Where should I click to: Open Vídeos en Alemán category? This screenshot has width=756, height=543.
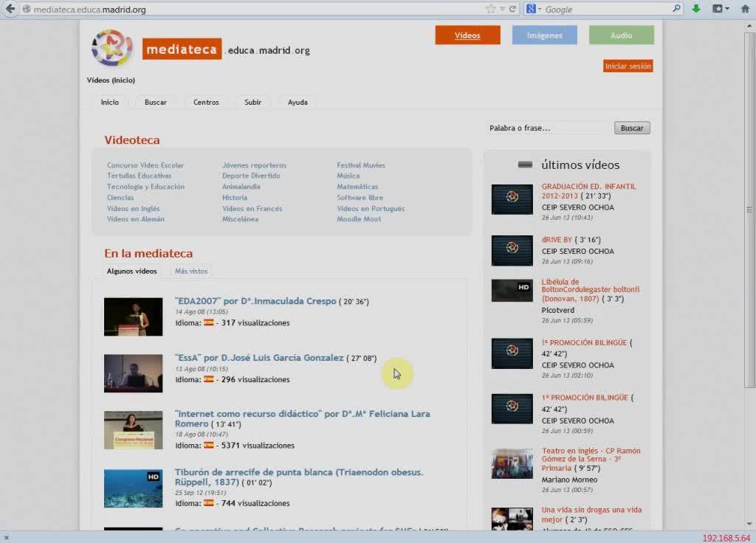(136, 219)
